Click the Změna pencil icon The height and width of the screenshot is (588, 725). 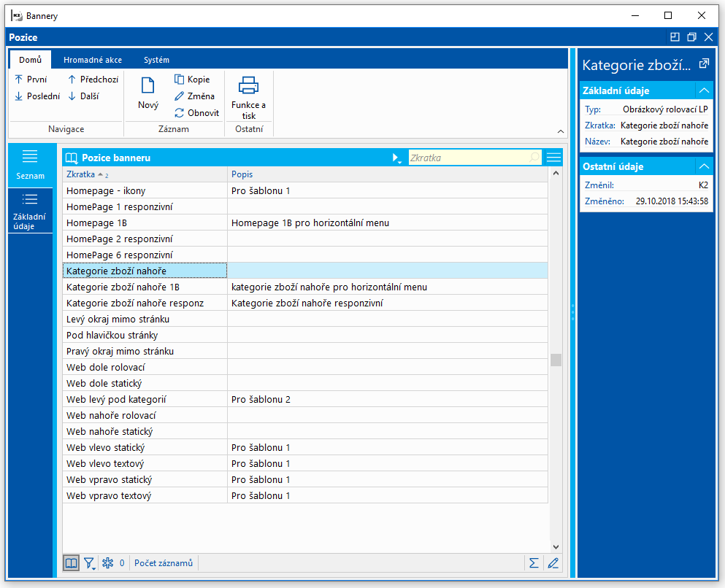tap(180, 96)
